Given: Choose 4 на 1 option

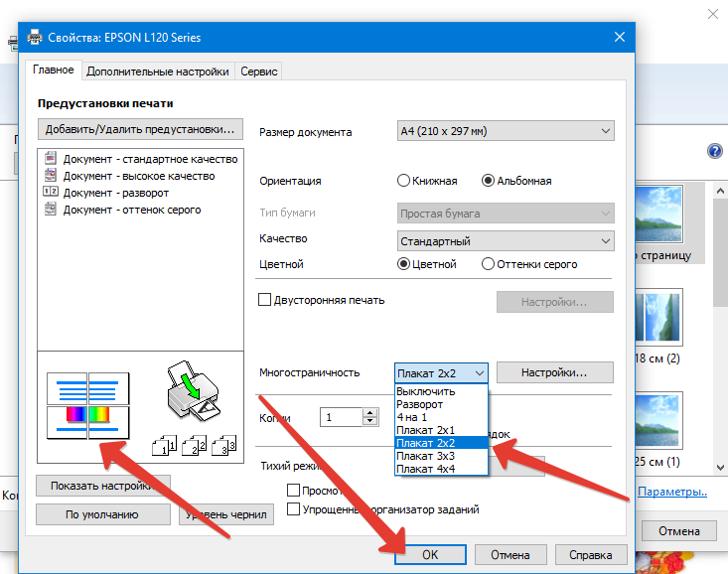Looking at the screenshot, I should (x=442, y=417).
